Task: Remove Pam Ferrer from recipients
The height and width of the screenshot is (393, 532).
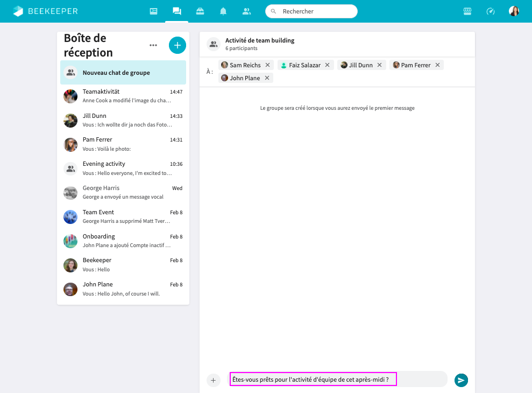Action: [x=437, y=65]
